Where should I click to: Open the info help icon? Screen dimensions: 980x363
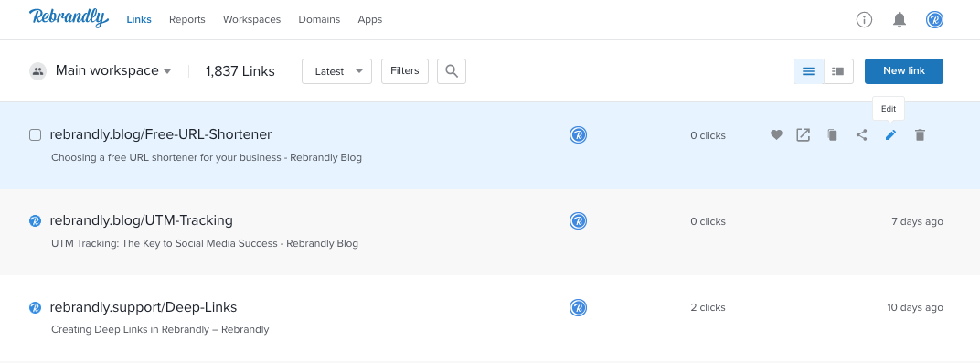tap(864, 20)
